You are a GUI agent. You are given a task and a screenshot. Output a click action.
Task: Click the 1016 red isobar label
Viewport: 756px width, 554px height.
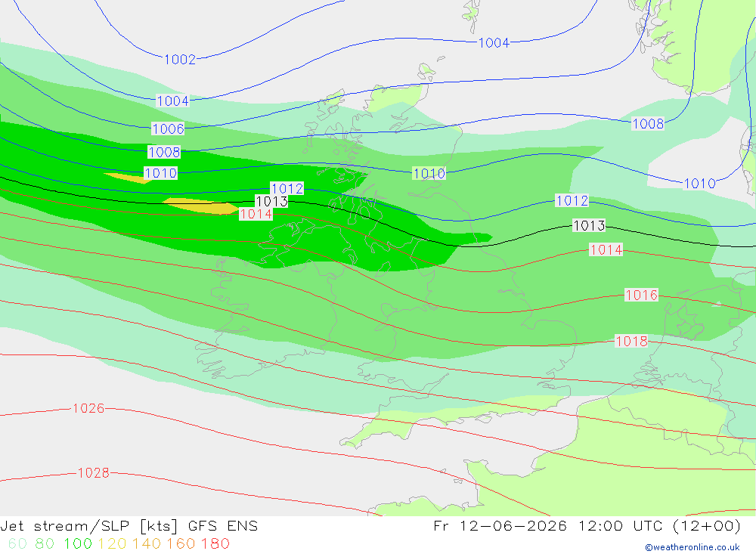(x=641, y=295)
